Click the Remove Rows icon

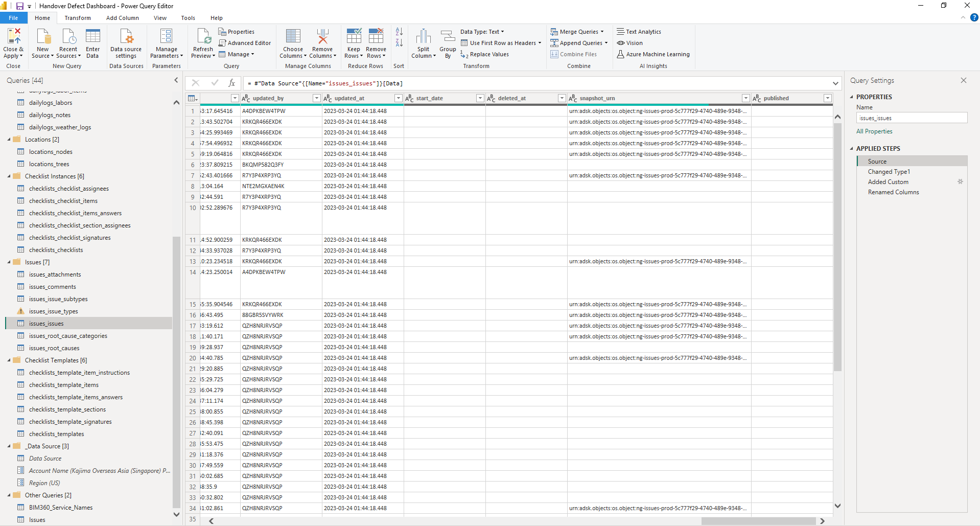click(x=376, y=37)
